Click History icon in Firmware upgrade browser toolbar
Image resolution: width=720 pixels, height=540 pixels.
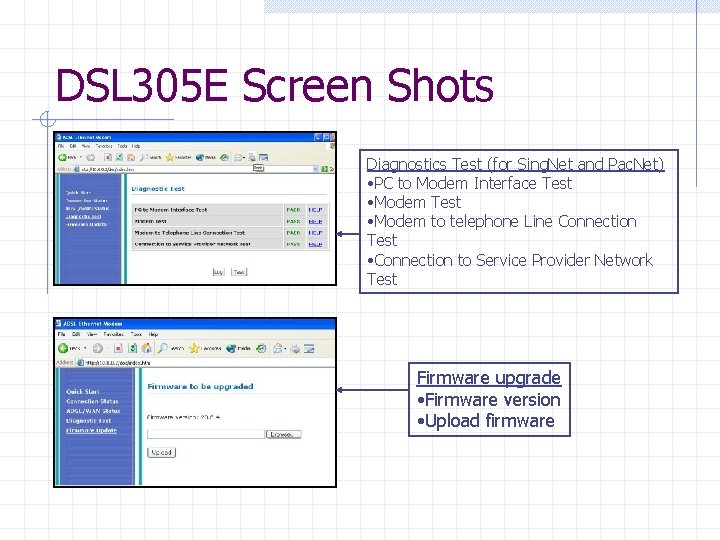[261, 348]
